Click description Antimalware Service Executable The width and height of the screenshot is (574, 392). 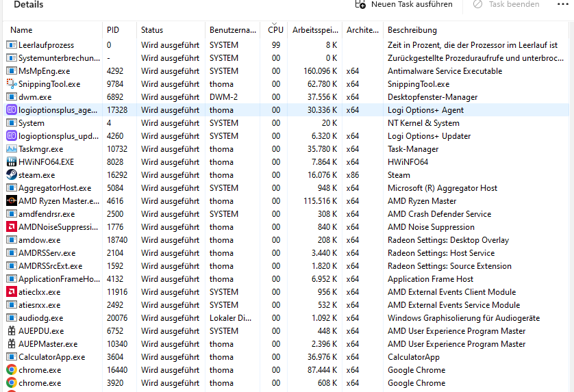pos(445,71)
